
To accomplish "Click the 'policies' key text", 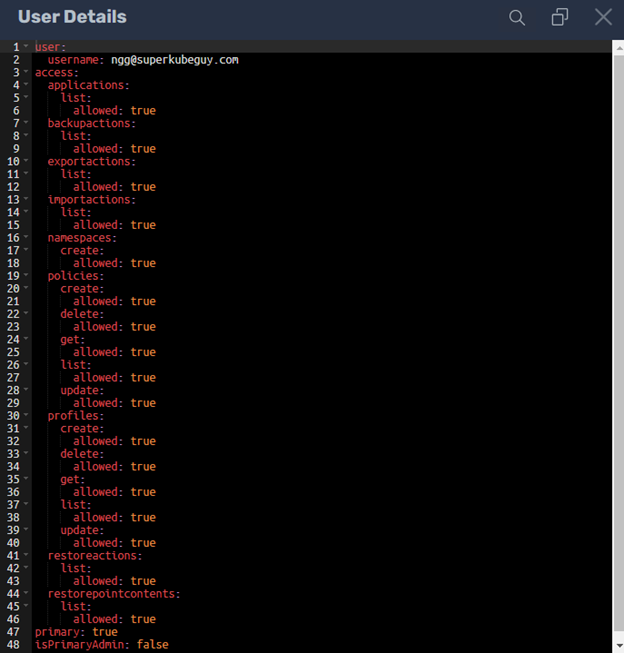I will [73, 276].
